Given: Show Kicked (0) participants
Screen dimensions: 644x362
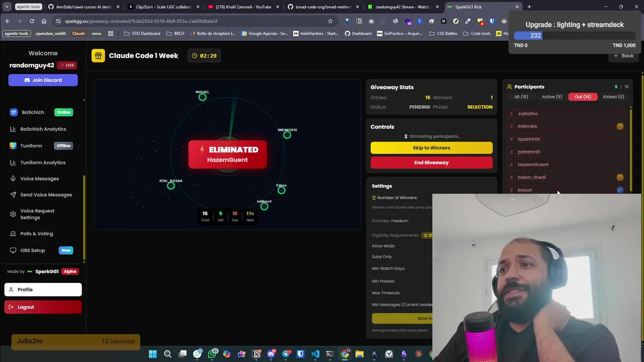Looking at the screenshot, I should tap(613, 97).
